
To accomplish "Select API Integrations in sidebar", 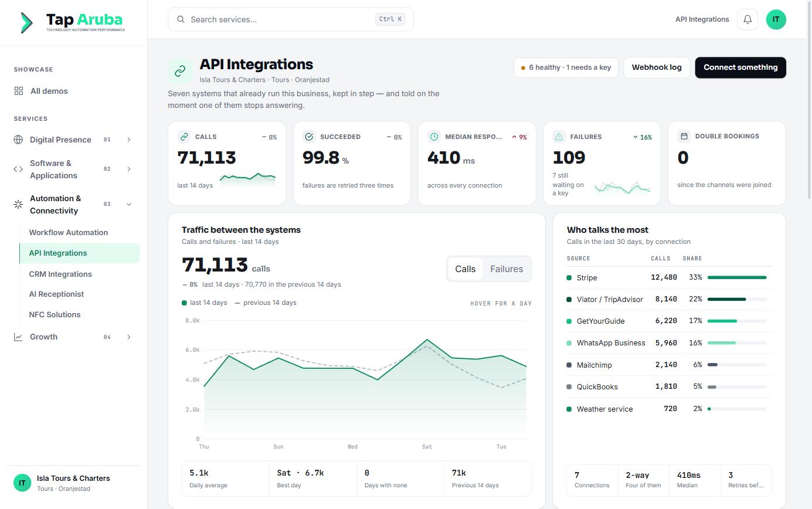I will 80,253.
